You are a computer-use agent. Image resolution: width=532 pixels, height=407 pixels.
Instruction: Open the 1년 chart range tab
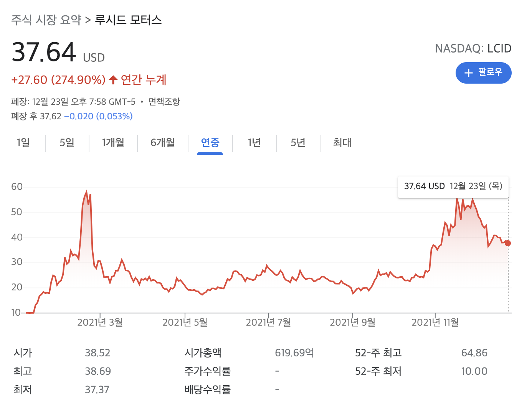(254, 143)
